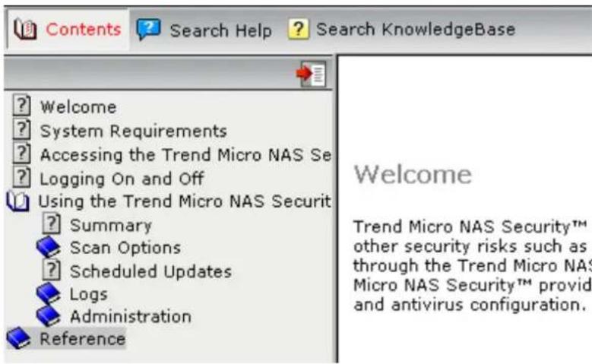Switch to the Search Help tab
592x364 pixels.
[204, 30]
